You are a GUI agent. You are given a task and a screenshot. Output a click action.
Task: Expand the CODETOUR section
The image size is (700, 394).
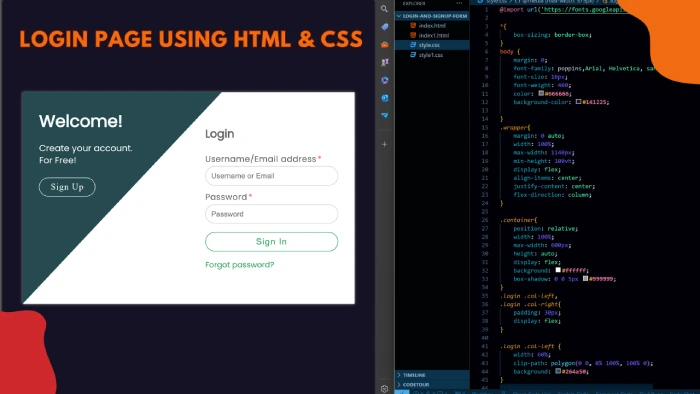click(432, 384)
